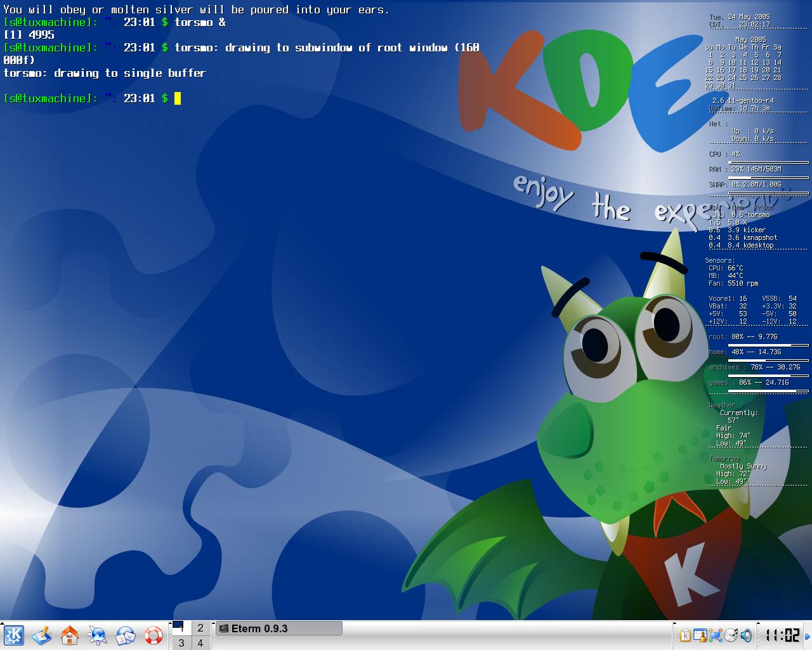Screen dimensions: 812x650
Task: Click the 'kicker' process row
Action: point(737,230)
